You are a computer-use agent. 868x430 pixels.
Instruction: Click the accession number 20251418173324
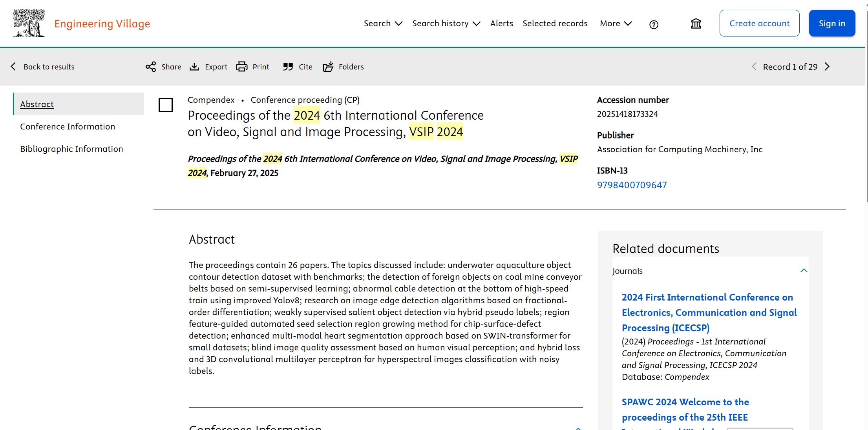[x=627, y=114]
